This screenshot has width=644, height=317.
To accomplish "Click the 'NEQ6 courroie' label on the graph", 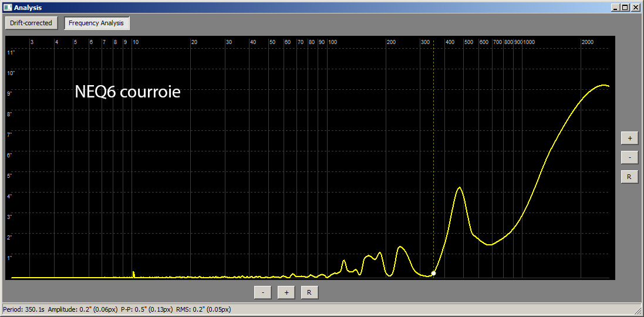I will click(x=127, y=92).
